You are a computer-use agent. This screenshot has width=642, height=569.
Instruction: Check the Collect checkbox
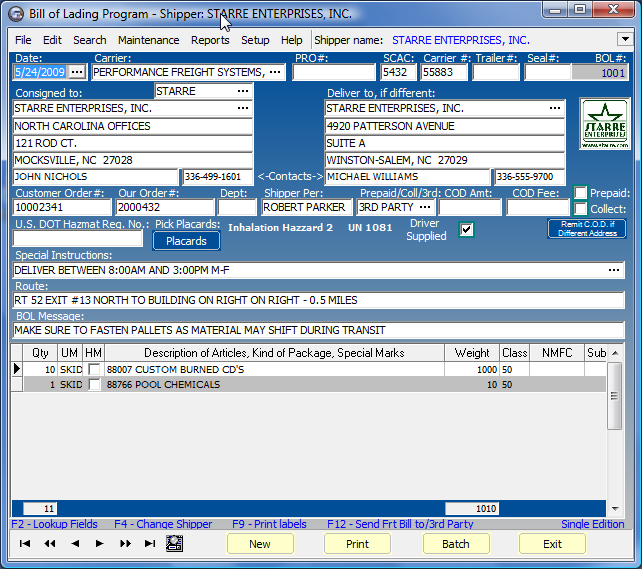(x=581, y=209)
